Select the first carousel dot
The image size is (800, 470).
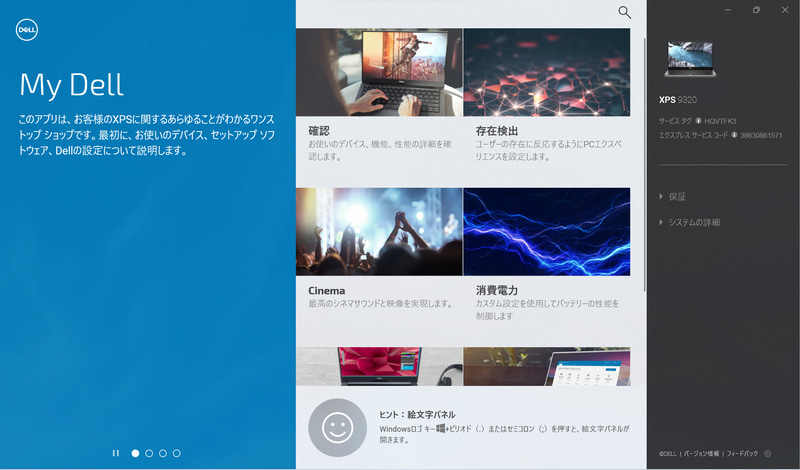tap(135, 453)
